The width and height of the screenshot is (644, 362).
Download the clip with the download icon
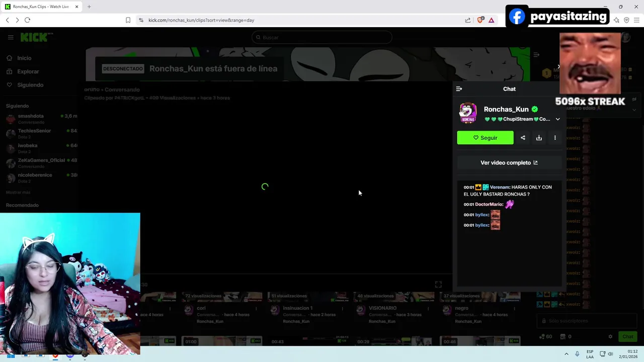(539, 138)
